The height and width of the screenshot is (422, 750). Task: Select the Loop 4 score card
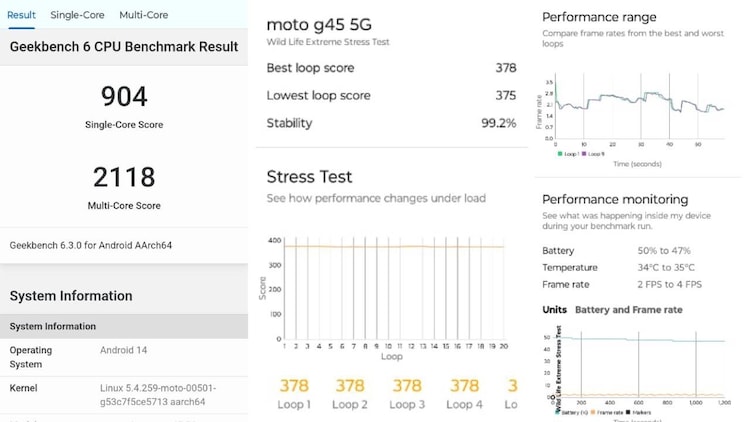pyautogui.click(x=464, y=394)
